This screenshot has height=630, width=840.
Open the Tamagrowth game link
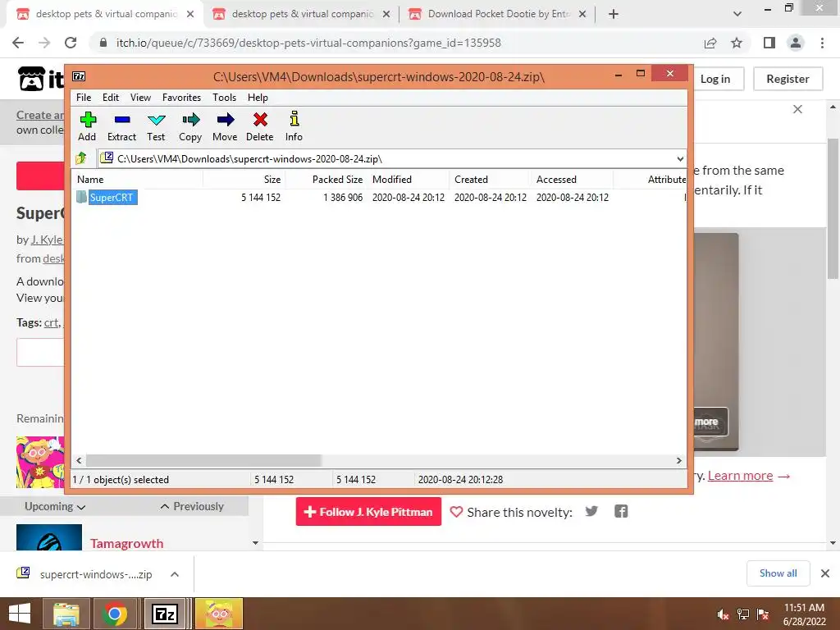[x=126, y=543]
